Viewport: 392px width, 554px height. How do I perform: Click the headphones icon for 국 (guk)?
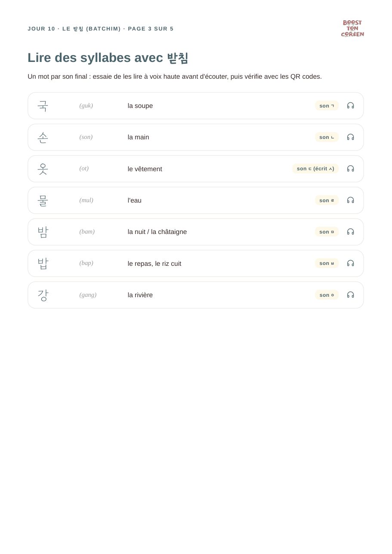click(x=350, y=105)
